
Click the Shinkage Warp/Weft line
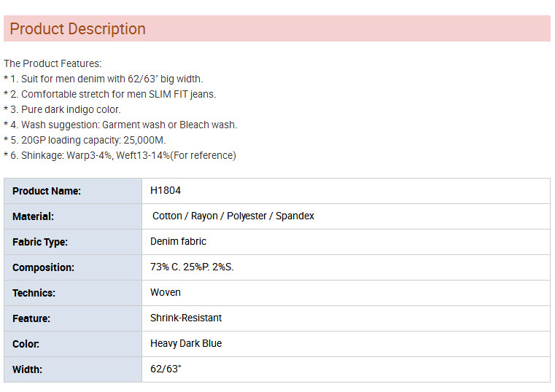click(120, 155)
